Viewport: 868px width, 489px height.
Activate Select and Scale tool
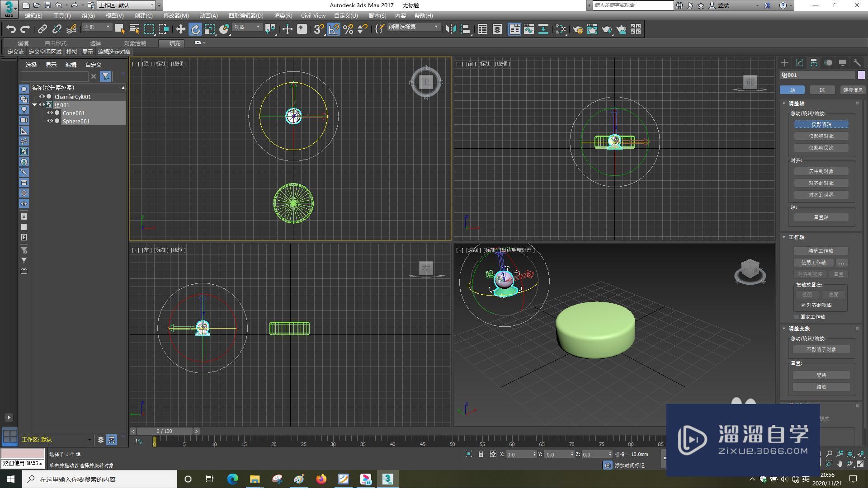[x=209, y=29]
